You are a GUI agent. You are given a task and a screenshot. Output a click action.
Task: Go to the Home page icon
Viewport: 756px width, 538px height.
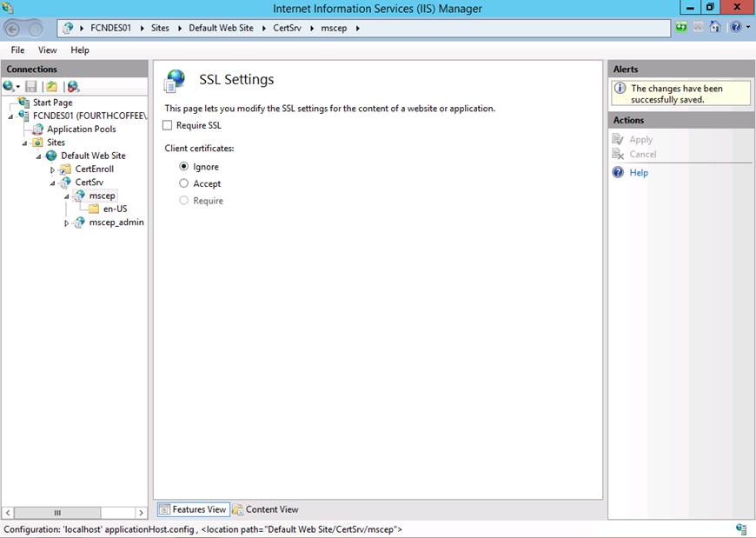[x=714, y=28]
